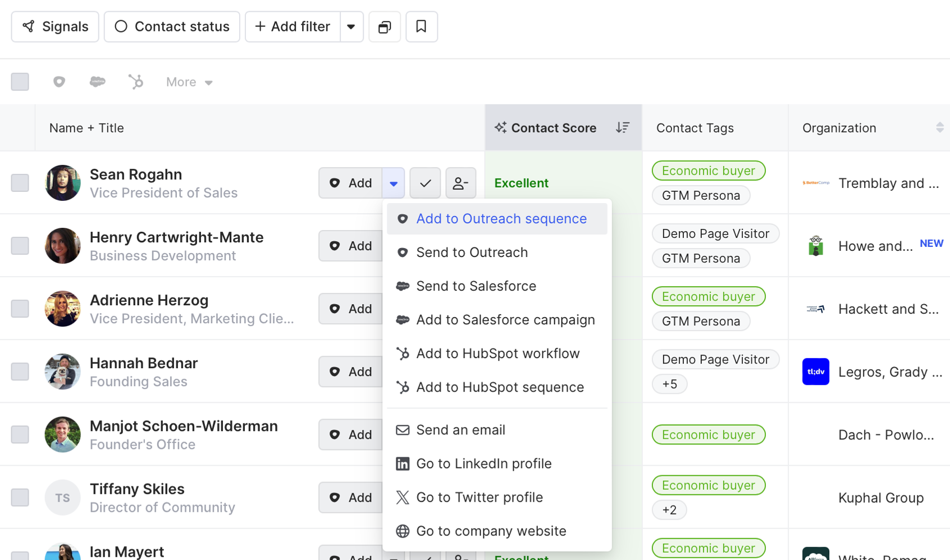Open the Signals filter

tap(55, 26)
